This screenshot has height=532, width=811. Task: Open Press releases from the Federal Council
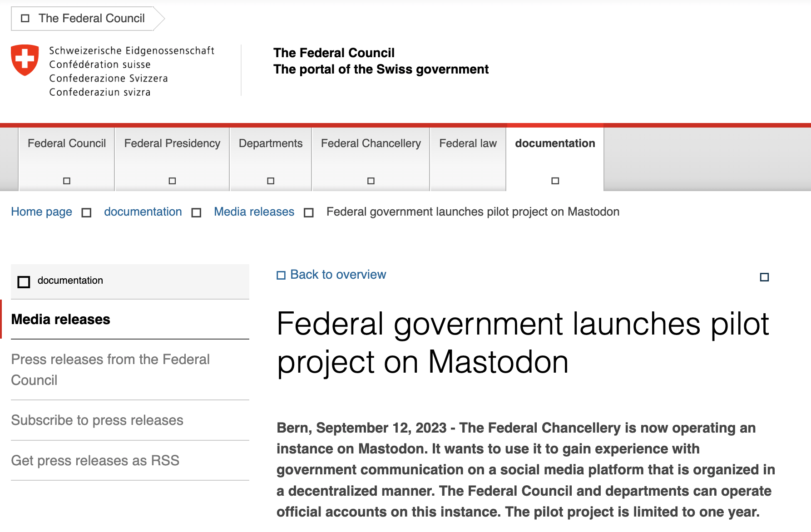pyautogui.click(x=130, y=369)
